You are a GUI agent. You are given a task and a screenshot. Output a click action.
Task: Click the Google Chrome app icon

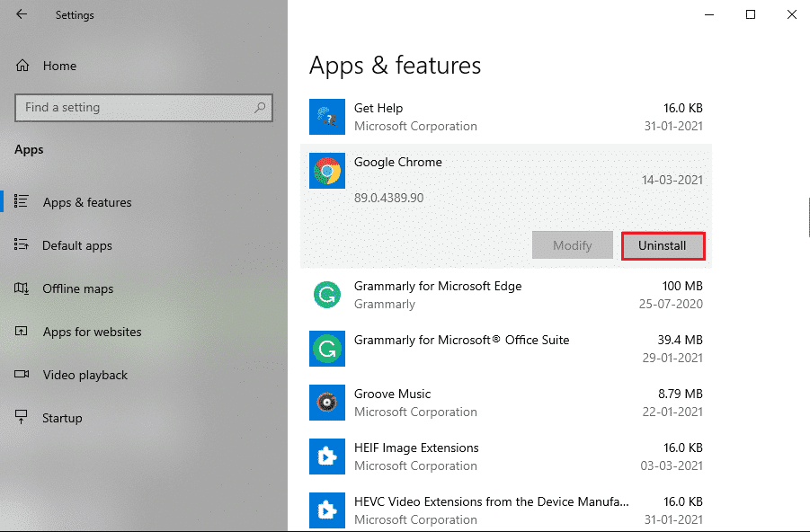pyautogui.click(x=326, y=171)
